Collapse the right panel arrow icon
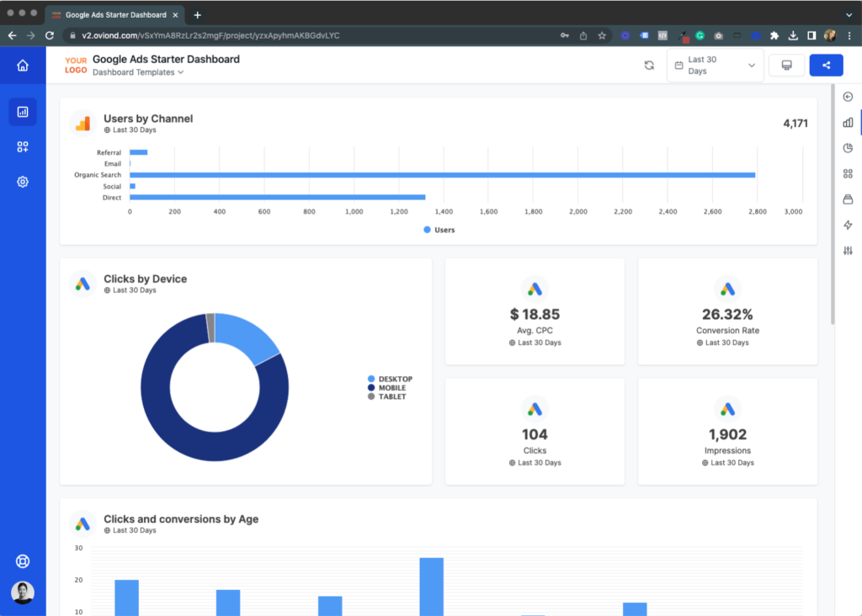This screenshot has height=616, width=862. (x=849, y=97)
